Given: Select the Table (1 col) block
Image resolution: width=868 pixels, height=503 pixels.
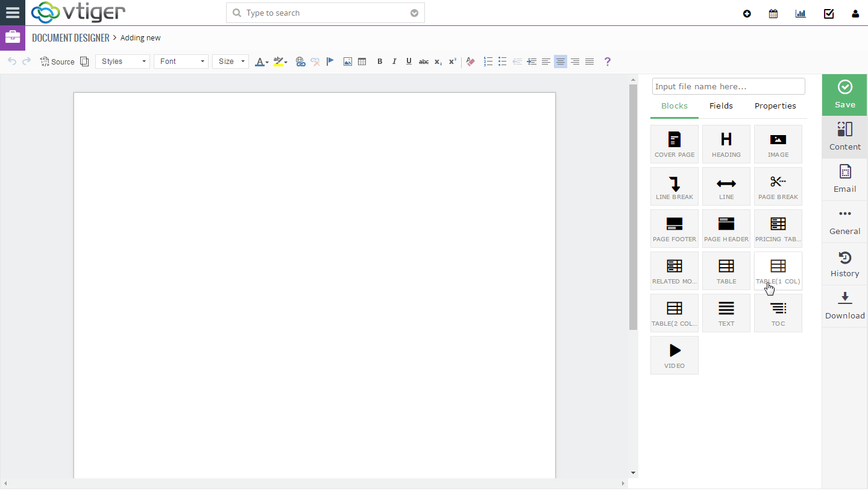Looking at the screenshot, I should point(778,271).
